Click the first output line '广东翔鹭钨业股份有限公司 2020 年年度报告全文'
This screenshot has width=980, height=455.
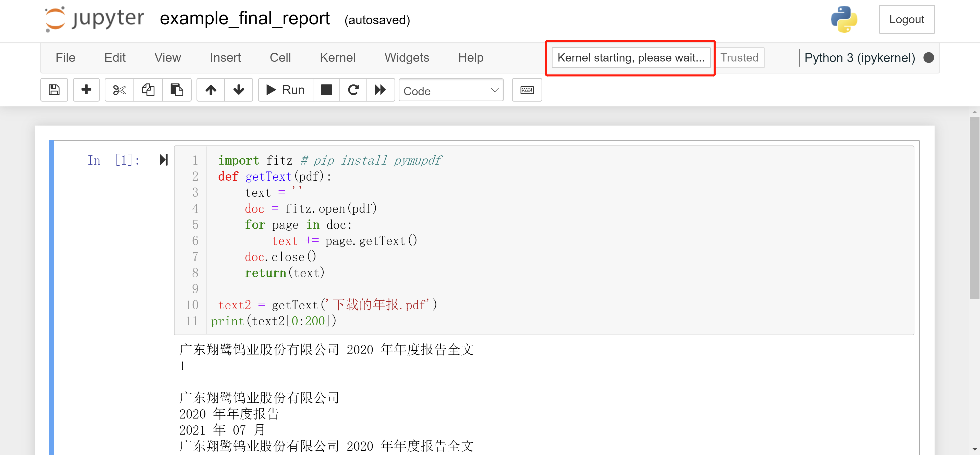326,349
